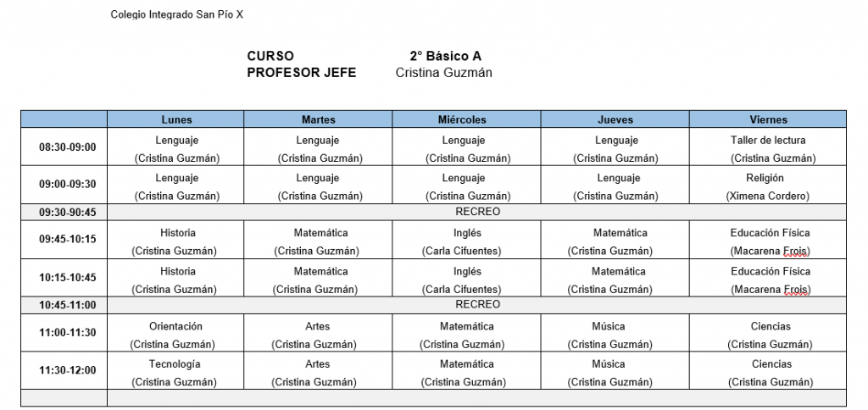Click the 09:30-90:45 time cell
Viewport: 868px width, 410px height.
(x=64, y=212)
